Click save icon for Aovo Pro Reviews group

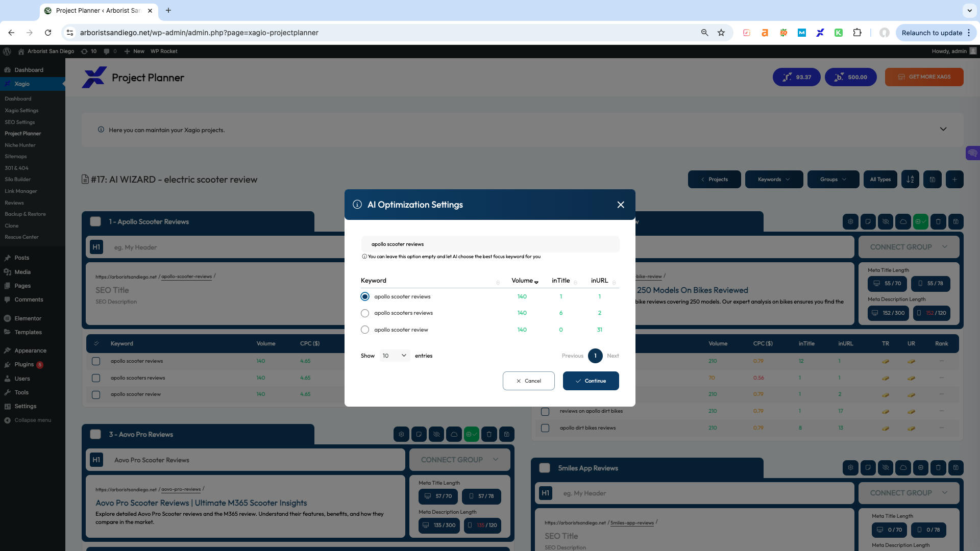507,434
